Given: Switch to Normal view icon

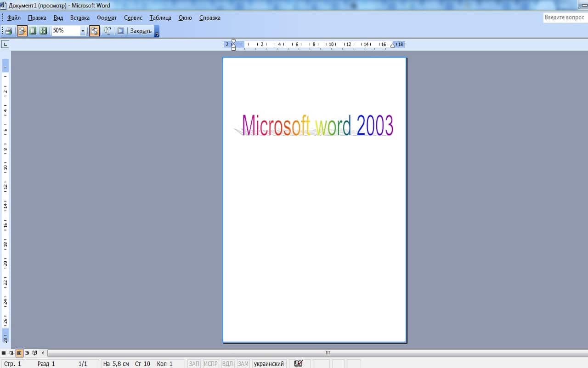Looking at the screenshot, I should pos(4,353).
